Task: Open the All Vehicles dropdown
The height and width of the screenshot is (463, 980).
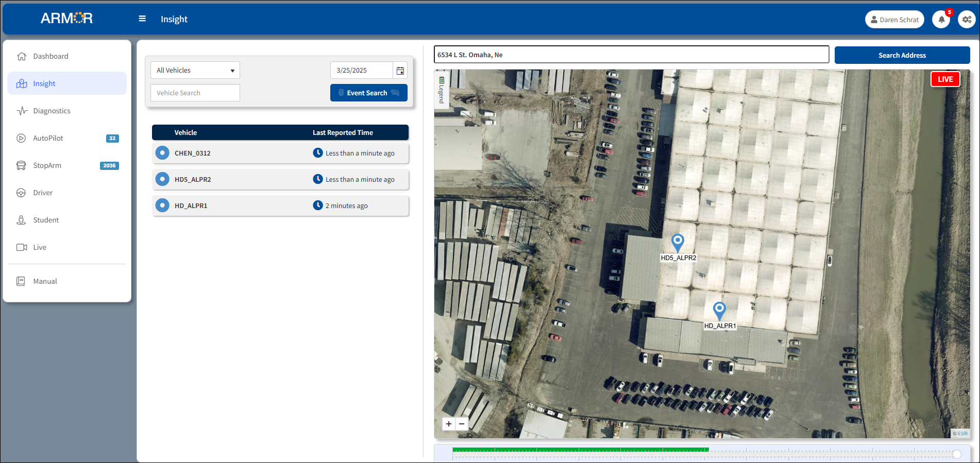Action: pos(195,71)
